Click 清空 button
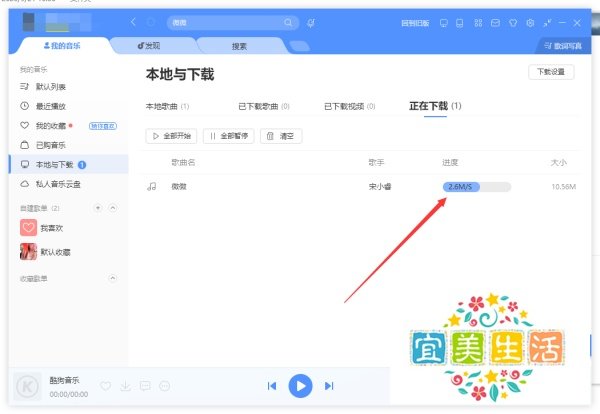 coord(281,136)
